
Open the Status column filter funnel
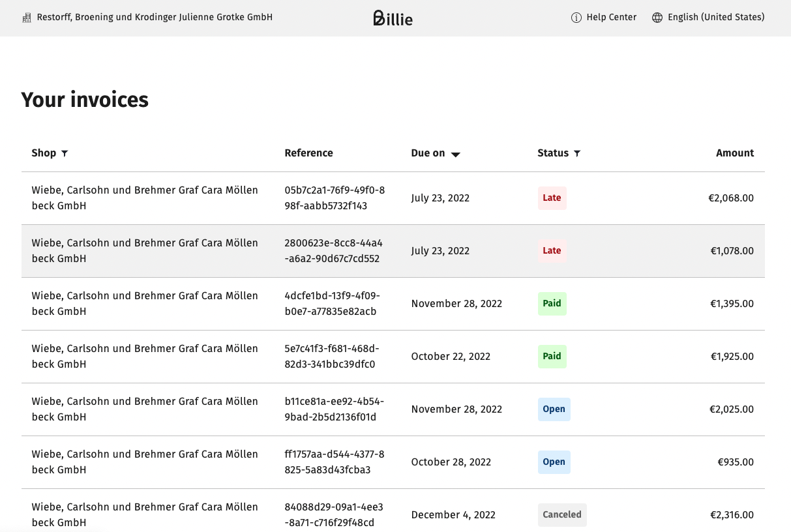click(577, 153)
